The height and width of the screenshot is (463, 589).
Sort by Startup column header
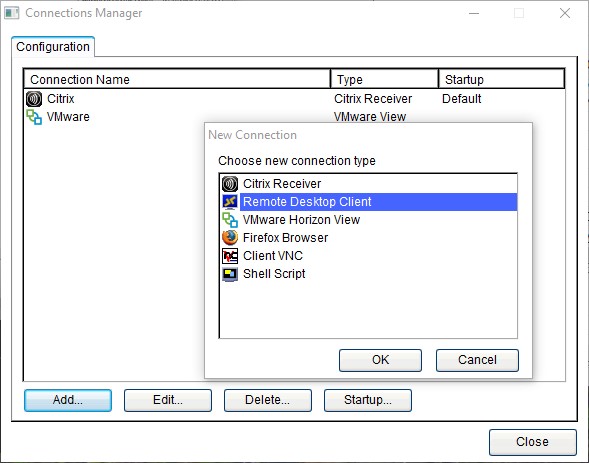tap(501, 79)
